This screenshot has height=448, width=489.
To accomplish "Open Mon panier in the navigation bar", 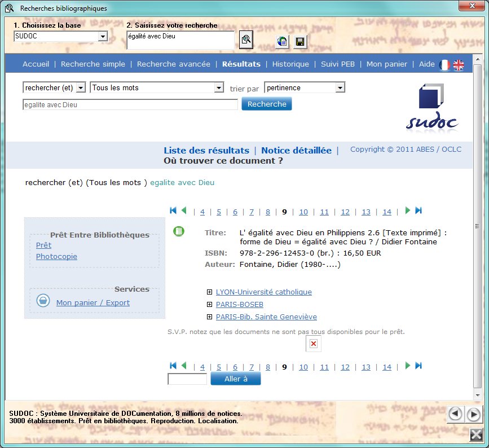I will pyautogui.click(x=387, y=64).
